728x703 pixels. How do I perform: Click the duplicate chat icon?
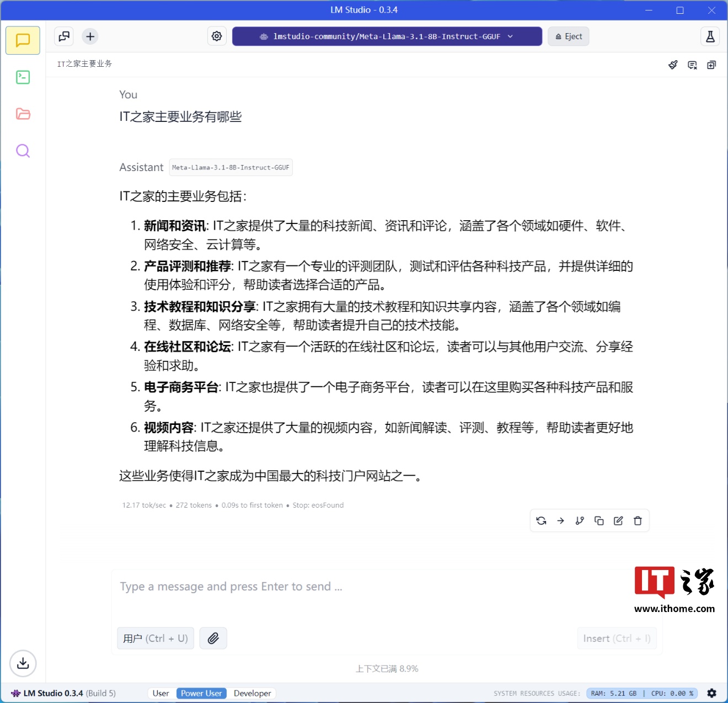point(711,65)
